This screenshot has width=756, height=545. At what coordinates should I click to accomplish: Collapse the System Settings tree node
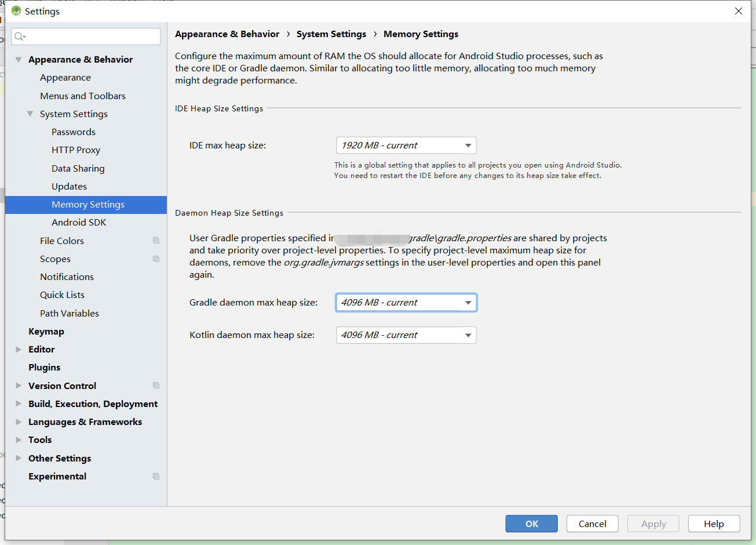click(30, 114)
